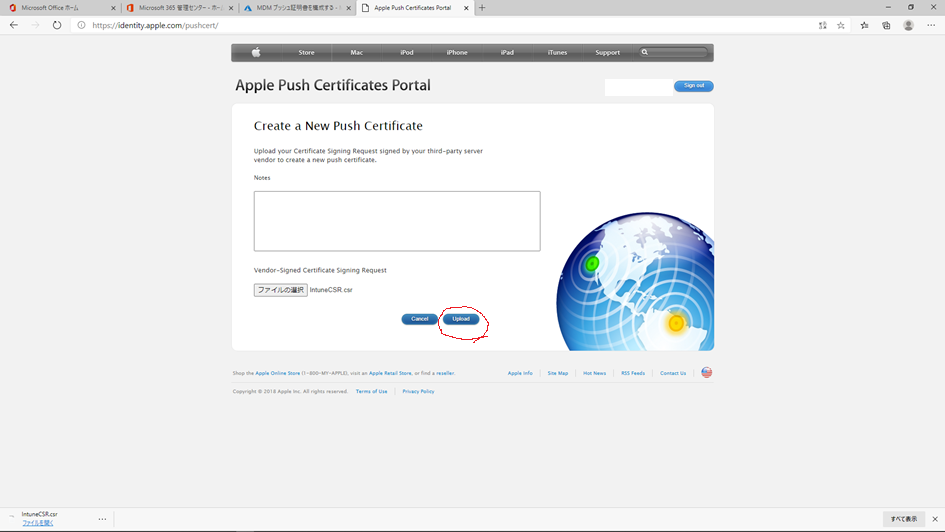The width and height of the screenshot is (945, 532).
Task: Open iPhone in Apple navigation
Action: 457,52
